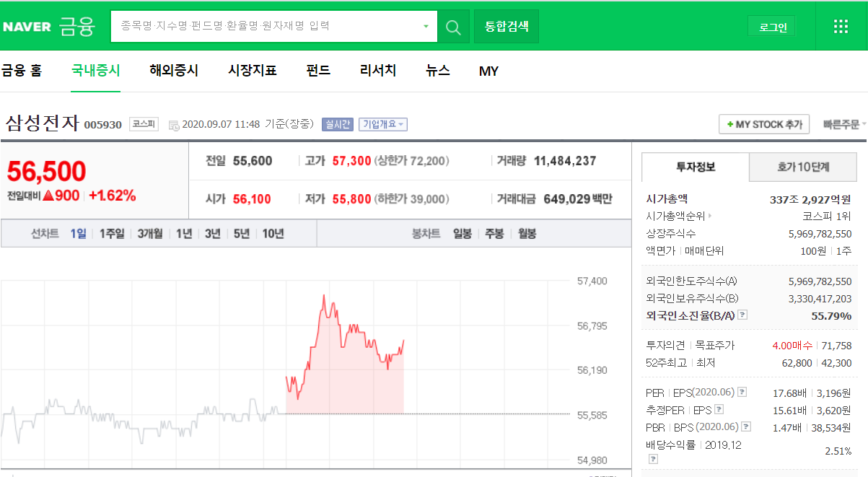Switch to 호가10단계 tab
The image size is (868, 477).
tap(803, 167)
